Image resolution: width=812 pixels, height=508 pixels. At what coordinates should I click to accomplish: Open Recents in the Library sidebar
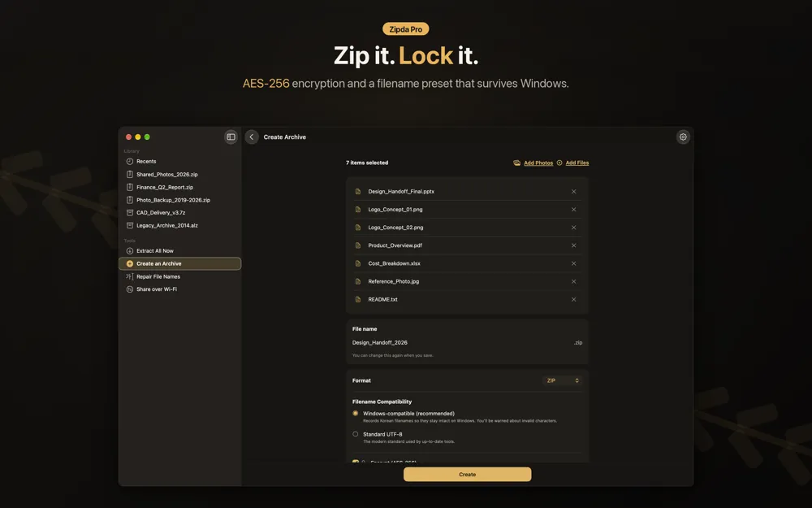coord(180,161)
